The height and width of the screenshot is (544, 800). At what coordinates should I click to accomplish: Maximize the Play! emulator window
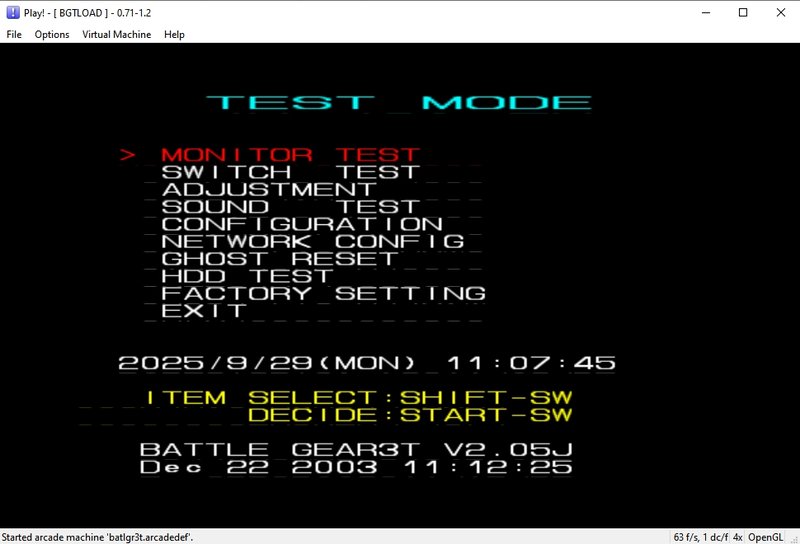point(743,13)
